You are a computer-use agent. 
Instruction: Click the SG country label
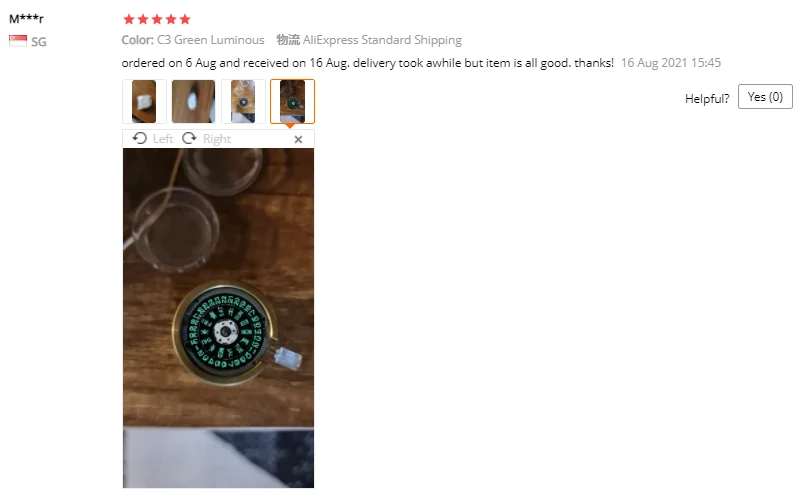39,41
